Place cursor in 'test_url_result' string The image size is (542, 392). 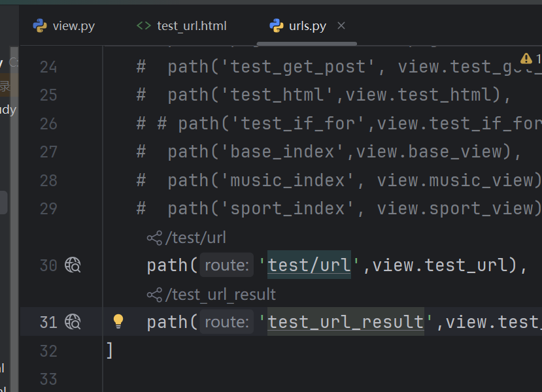[x=346, y=322]
